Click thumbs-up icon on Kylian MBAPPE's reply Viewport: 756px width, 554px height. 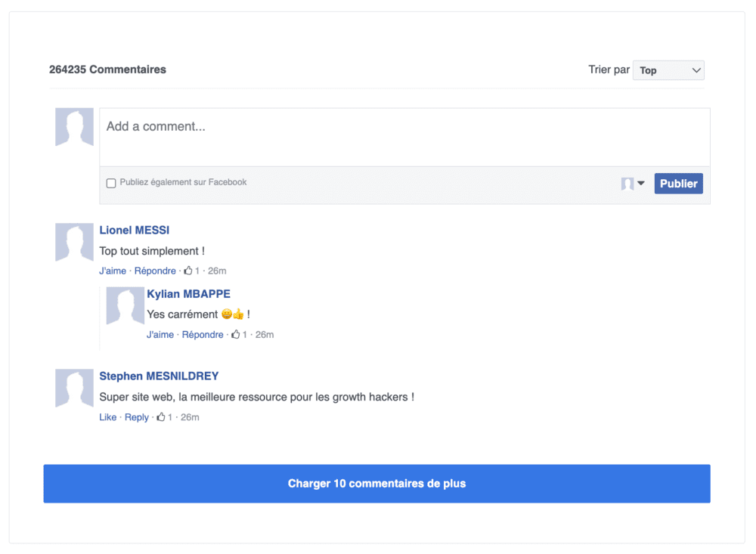235,334
